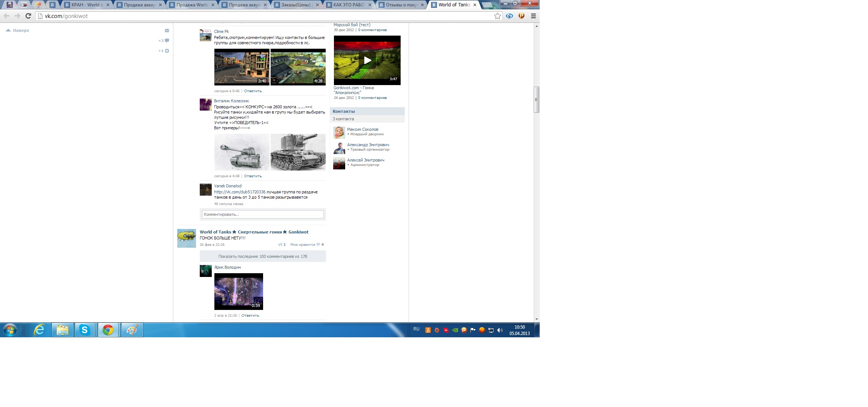The height and width of the screenshot is (407, 868).
Task: Click the reload page button
Action: pyautogui.click(x=28, y=16)
